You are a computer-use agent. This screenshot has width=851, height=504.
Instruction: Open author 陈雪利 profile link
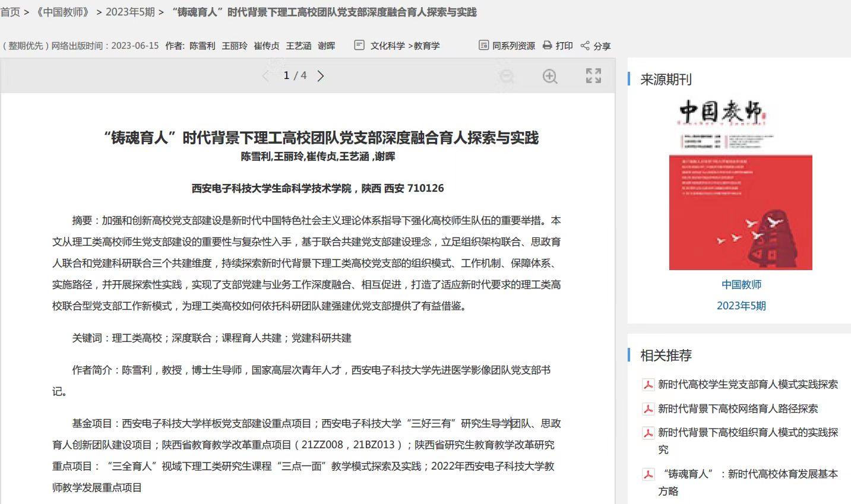(202, 46)
